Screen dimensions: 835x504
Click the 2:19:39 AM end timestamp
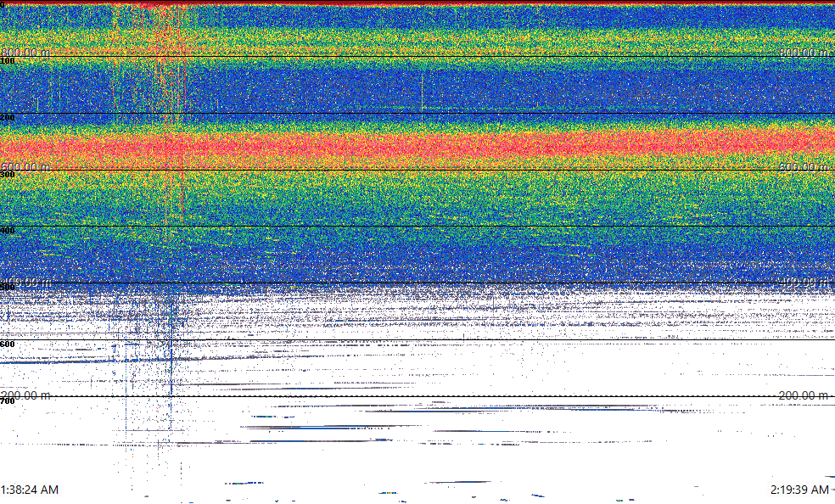tap(799, 490)
